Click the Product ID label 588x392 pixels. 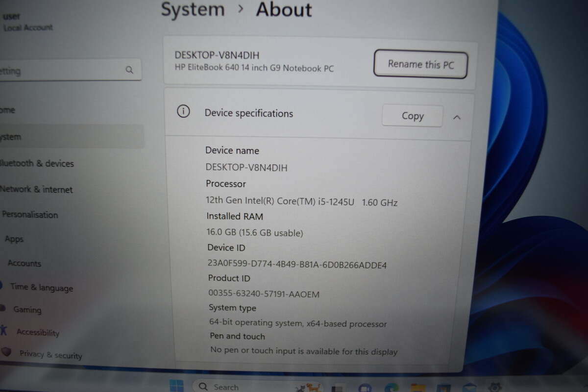coord(229,278)
